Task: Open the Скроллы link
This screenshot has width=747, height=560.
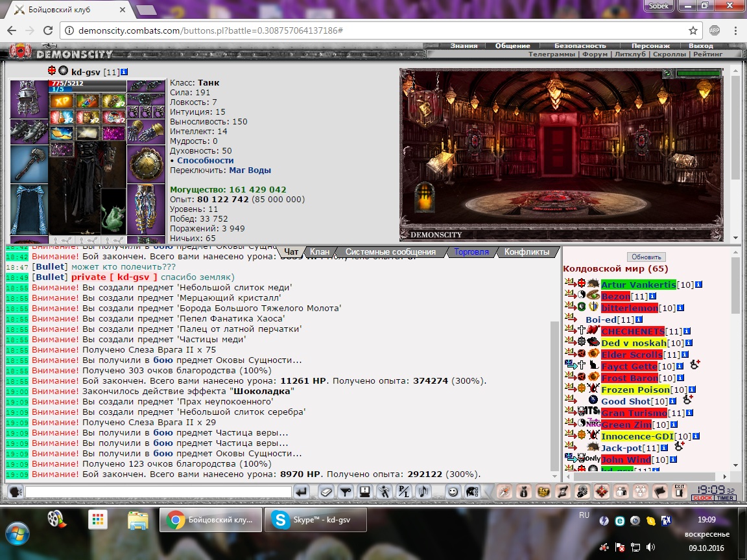Action: [x=669, y=54]
